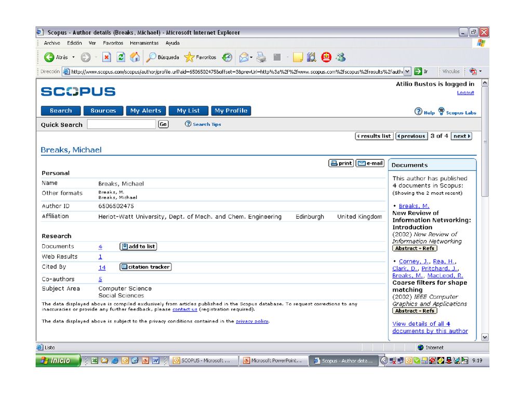
Task: Click the Help question mark link
Action: (x=424, y=112)
